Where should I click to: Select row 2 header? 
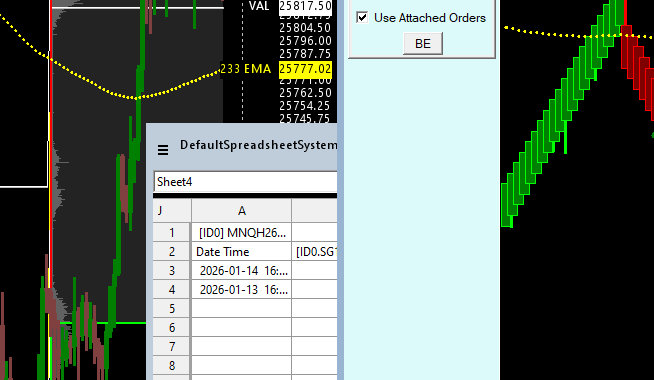(171, 252)
